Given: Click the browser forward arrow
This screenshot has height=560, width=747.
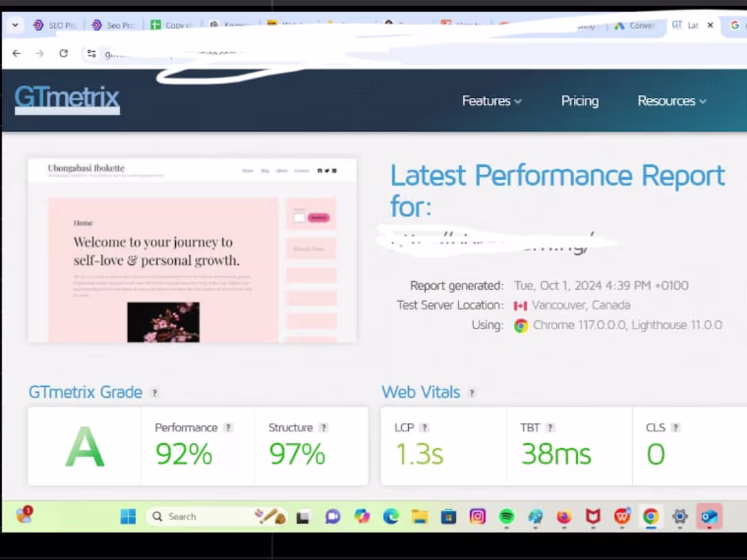Looking at the screenshot, I should coord(39,54).
